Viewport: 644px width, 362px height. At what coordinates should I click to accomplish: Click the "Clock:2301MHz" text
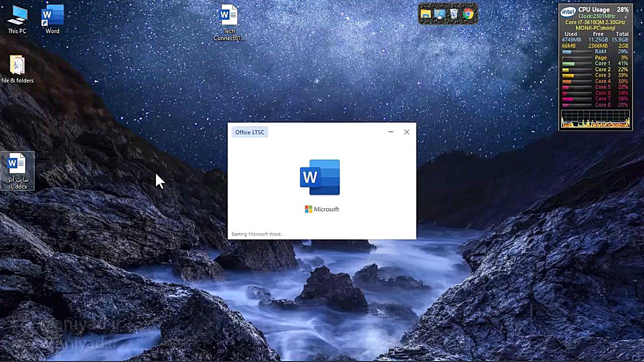[597, 16]
